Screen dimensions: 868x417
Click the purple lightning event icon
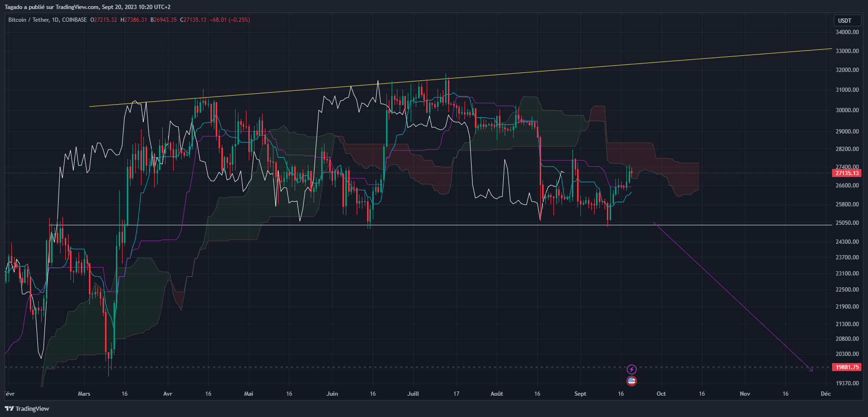click(631, 369)
